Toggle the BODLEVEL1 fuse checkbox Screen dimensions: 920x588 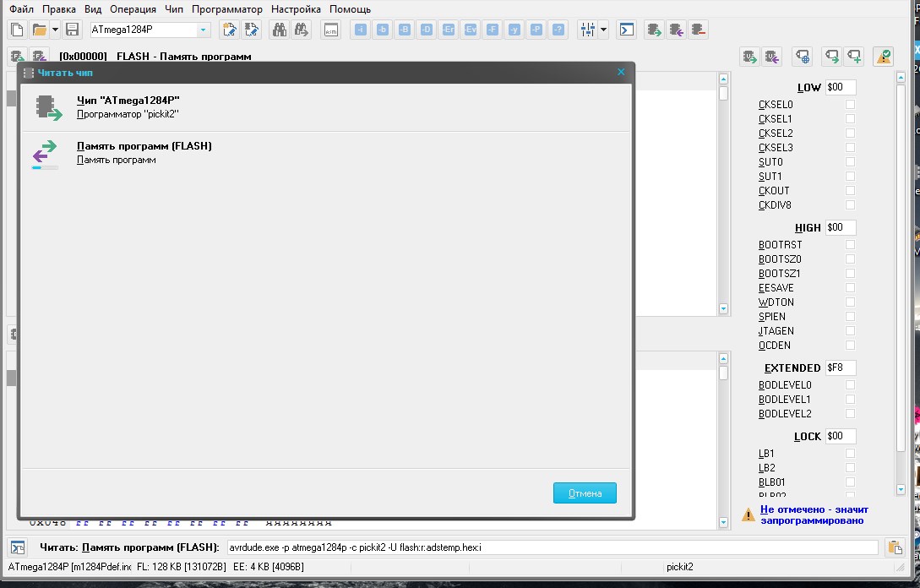coord(850,399)
